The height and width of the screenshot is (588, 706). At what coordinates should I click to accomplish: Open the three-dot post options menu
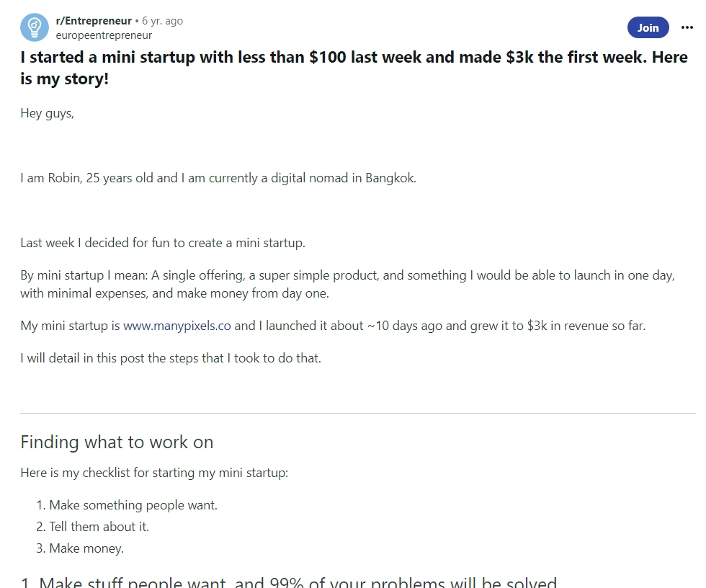687,27
